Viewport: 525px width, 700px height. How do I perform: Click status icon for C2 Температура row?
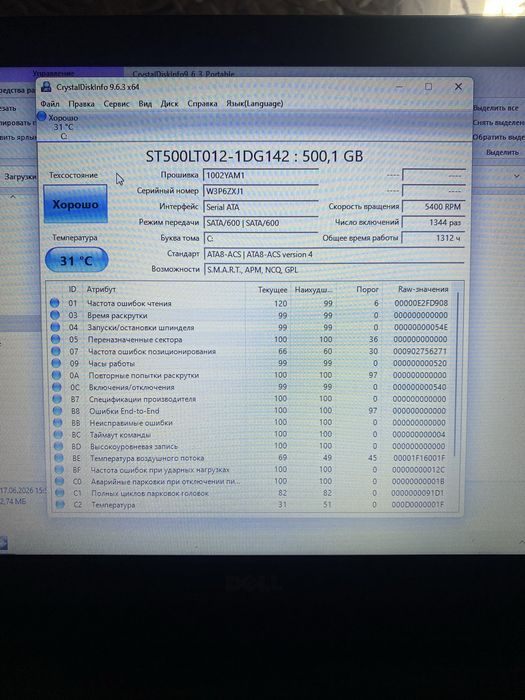pyautogui.click(x=60, y=504)
